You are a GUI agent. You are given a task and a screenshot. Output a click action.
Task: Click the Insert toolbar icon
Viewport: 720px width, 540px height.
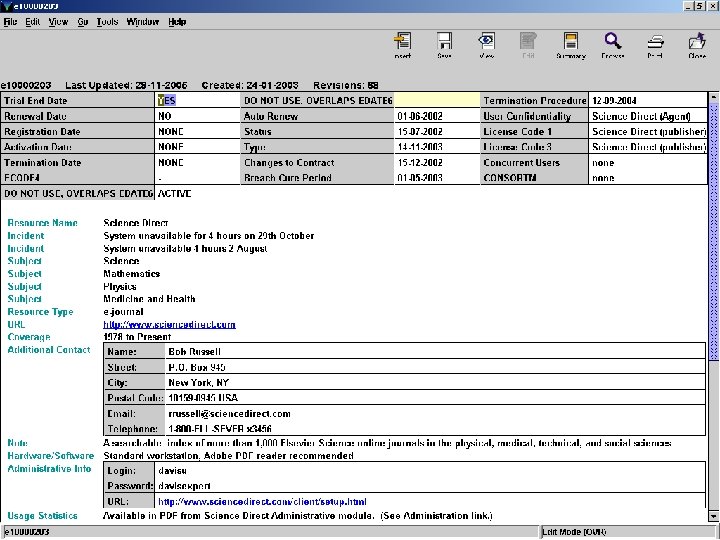point(402,43)
